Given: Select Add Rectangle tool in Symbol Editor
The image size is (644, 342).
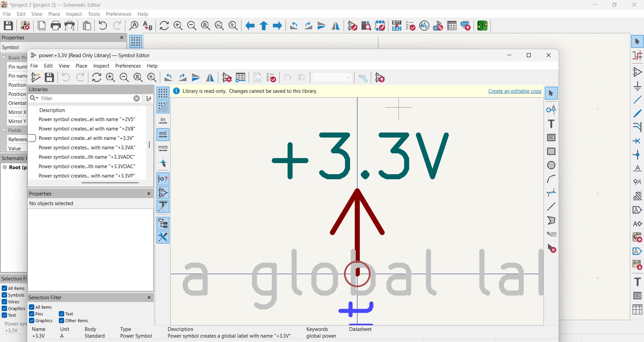Looking at the screenshot, I should tap(551, 151).
